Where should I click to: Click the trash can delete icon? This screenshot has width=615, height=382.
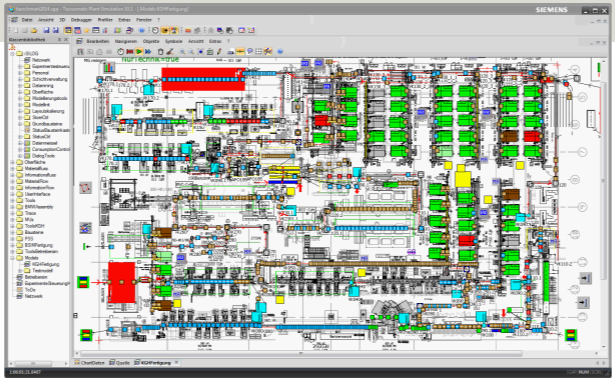coord(160,51)
